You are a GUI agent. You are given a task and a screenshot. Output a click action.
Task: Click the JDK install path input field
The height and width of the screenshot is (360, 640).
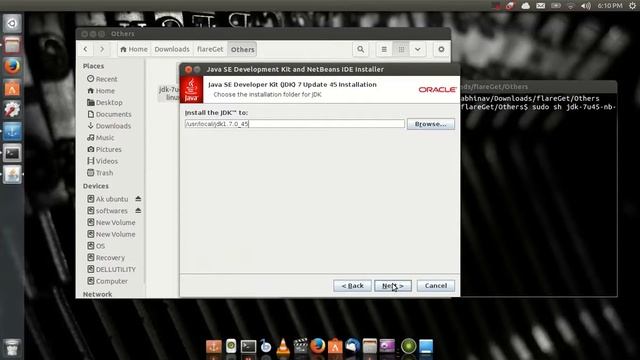point(294,124)
